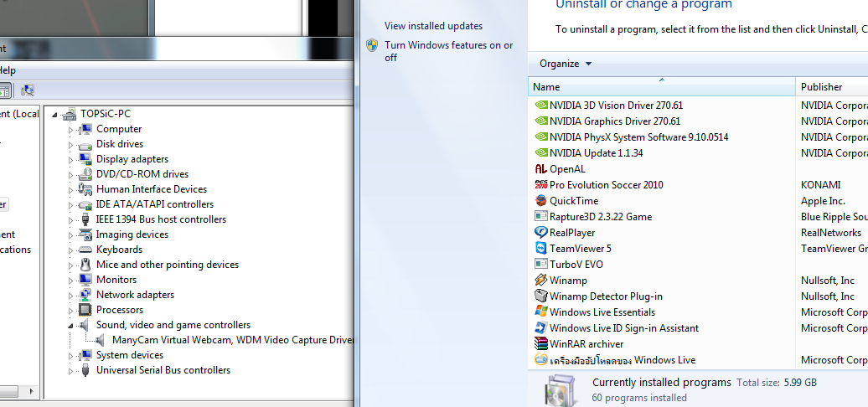Image resolution: width=868 pixels, height=407 pixels.
Task: Click the TeamViewer 5 icon in the list
Action: 541,249
